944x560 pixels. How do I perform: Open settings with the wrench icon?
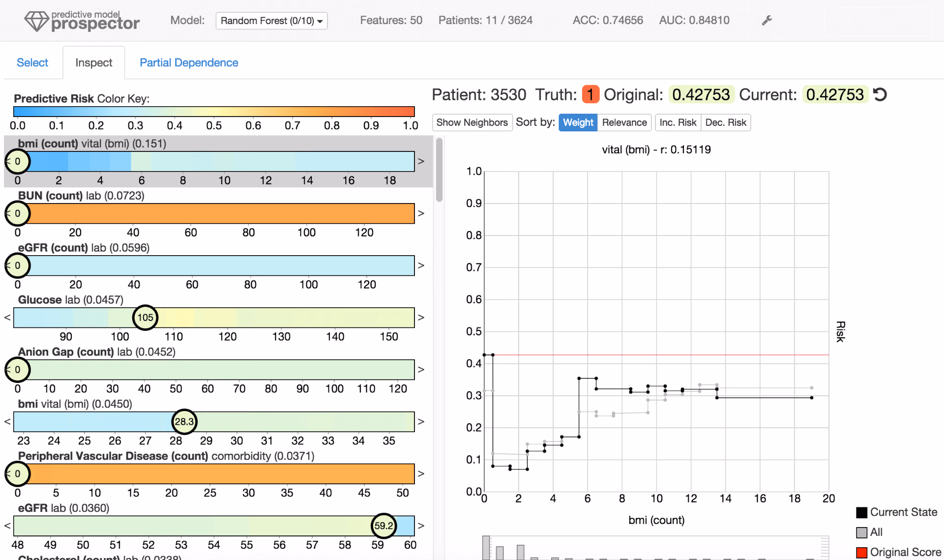[x=767, y=20]
